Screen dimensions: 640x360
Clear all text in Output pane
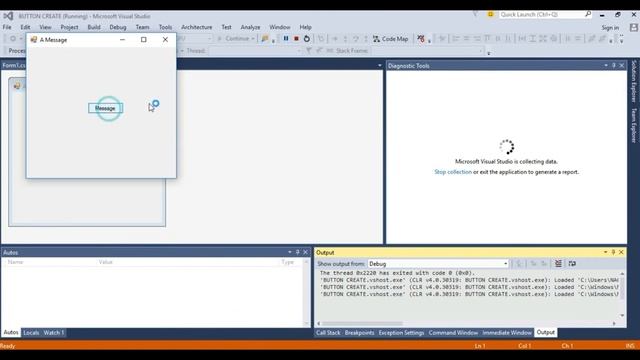click(x=558, y=264)
